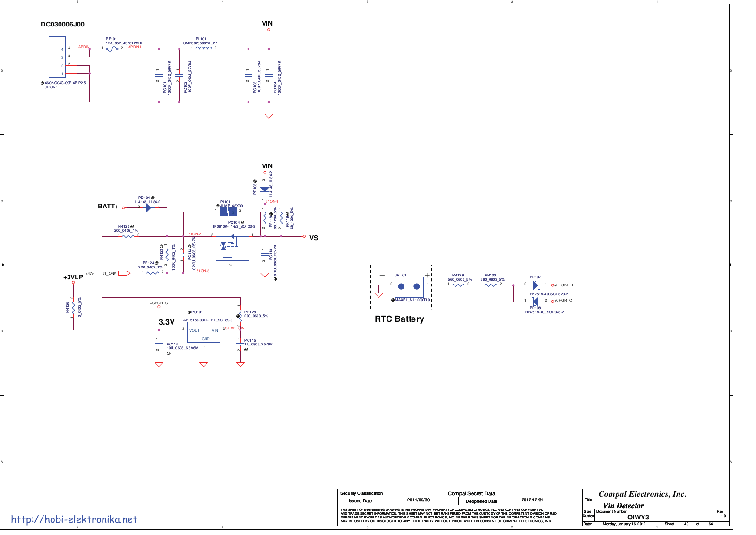Select the SMB3025500YA_2P part value
Screen dimensions: 756x535
[x=200, y=43]
